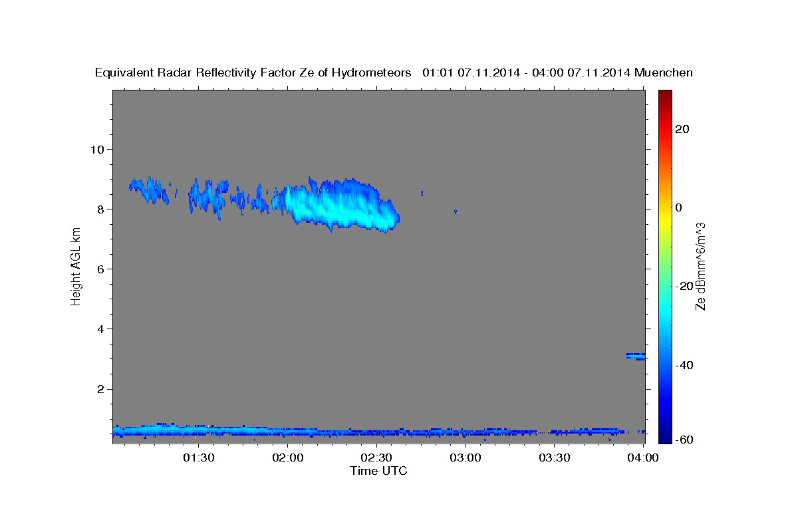798x532 pixels.
Task: Click the height tick label '10'
Action: pyautogui.click(x=97, y=149)
